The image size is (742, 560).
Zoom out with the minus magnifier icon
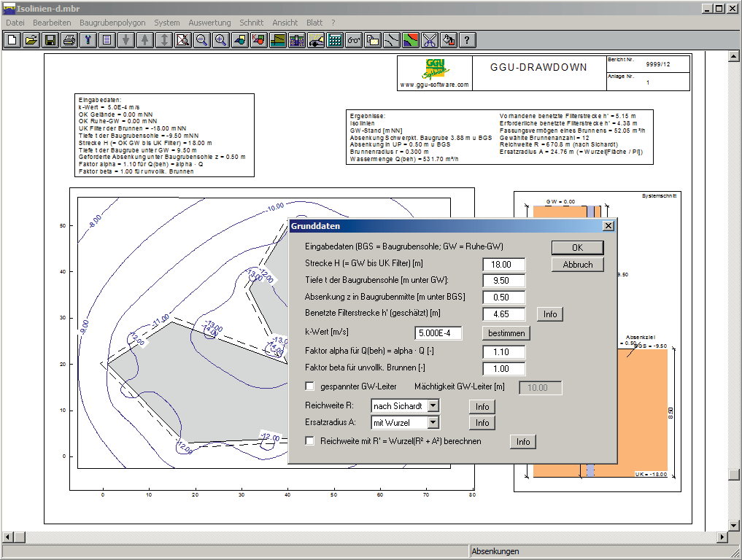pos(201,40)
